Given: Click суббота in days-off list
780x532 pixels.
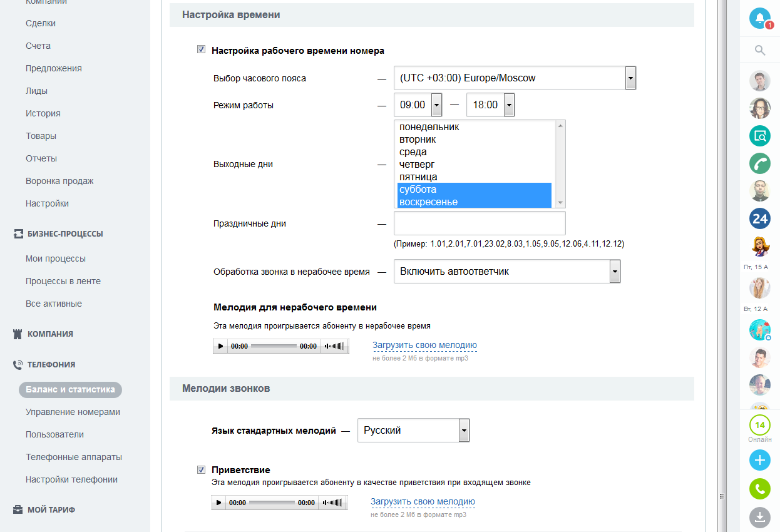Looking at the screenshot, I should coord(475,189).
